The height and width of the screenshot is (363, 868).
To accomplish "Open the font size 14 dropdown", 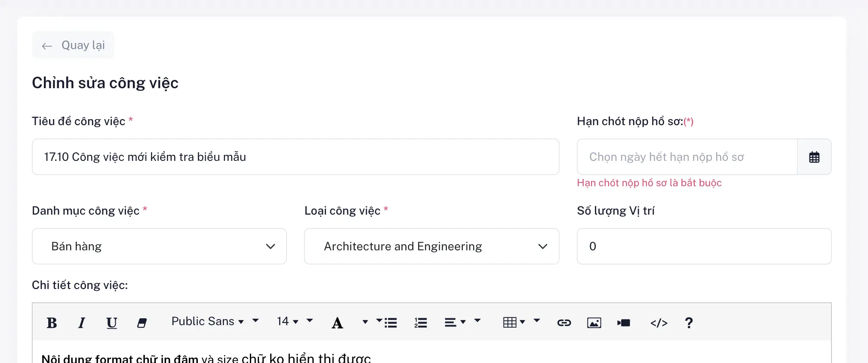I will [288, 322].
